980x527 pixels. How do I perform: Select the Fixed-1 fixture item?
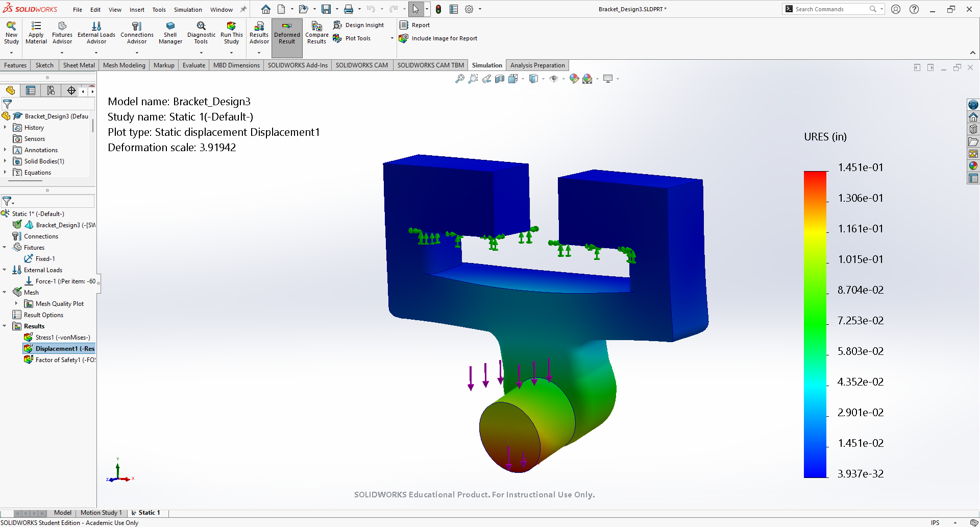click(x=40, y=259)
